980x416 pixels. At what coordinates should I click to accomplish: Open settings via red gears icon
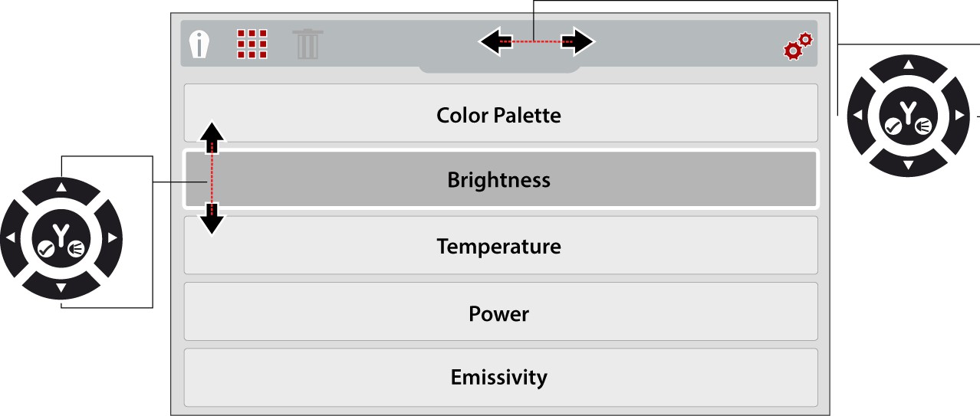click(x=798, y=46)
